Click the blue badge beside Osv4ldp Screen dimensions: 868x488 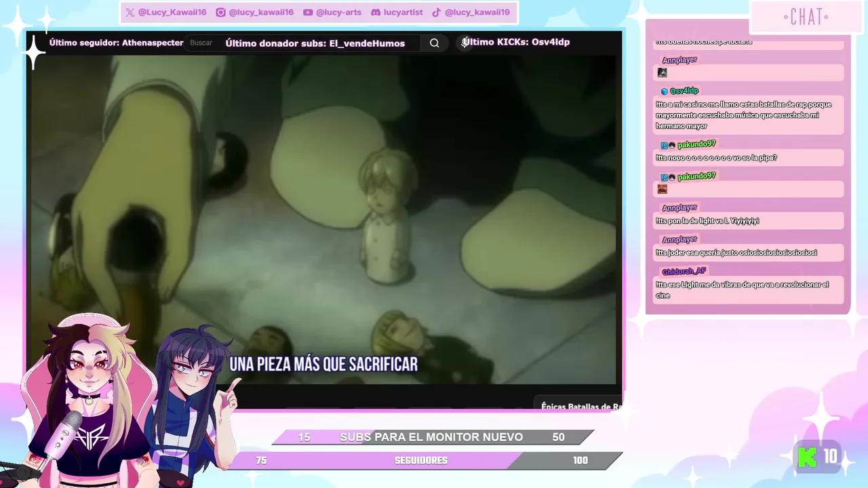[x=665, y=91]
